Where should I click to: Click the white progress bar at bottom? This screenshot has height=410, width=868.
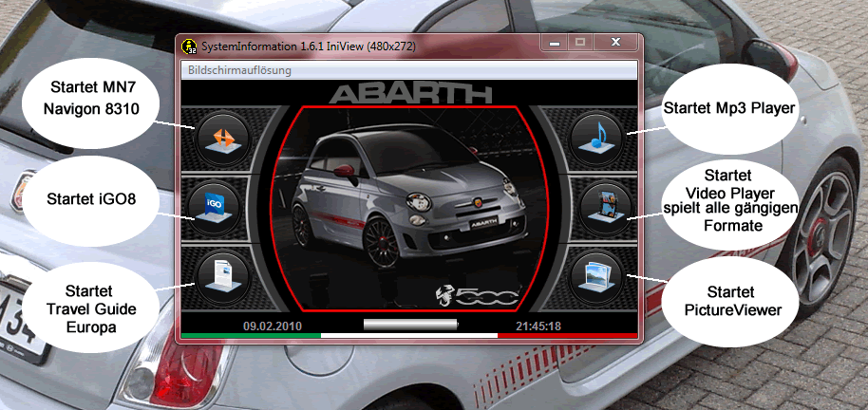pos(411,325)
